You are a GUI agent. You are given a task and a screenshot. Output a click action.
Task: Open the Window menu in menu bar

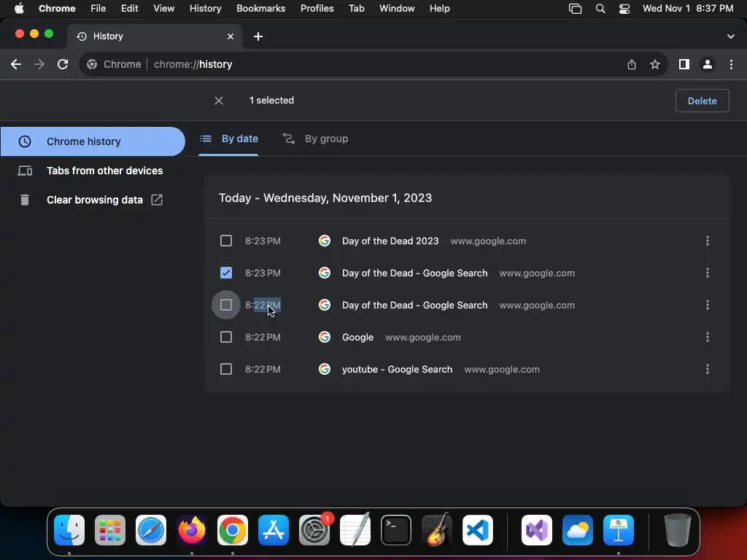[x=397, y=9]
